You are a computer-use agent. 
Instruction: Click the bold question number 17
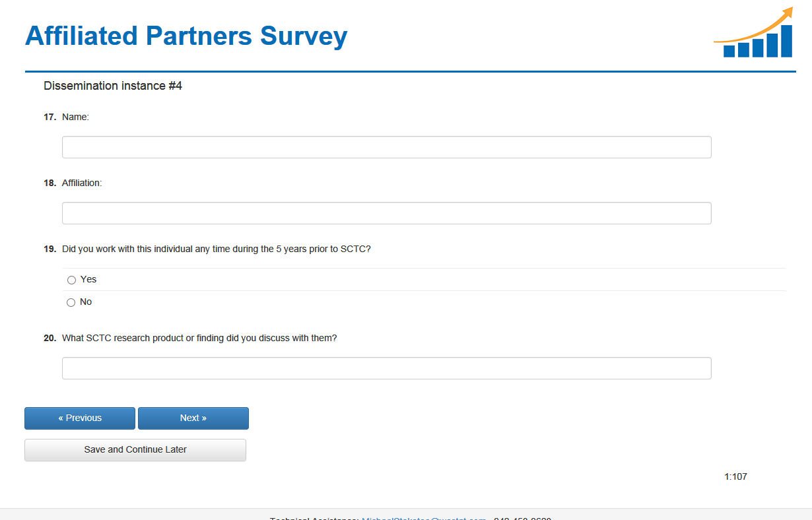(50, 117)
